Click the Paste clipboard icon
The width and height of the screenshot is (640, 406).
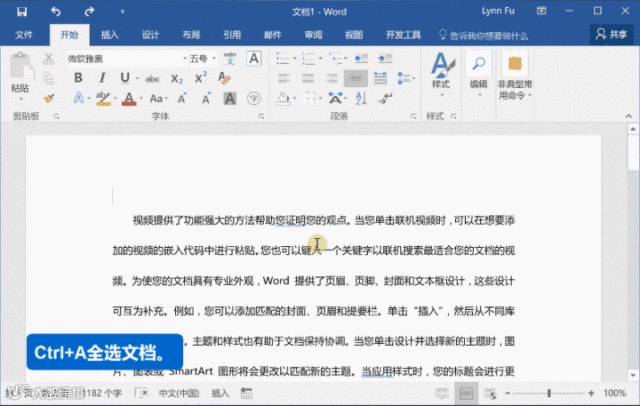point(21,65)
